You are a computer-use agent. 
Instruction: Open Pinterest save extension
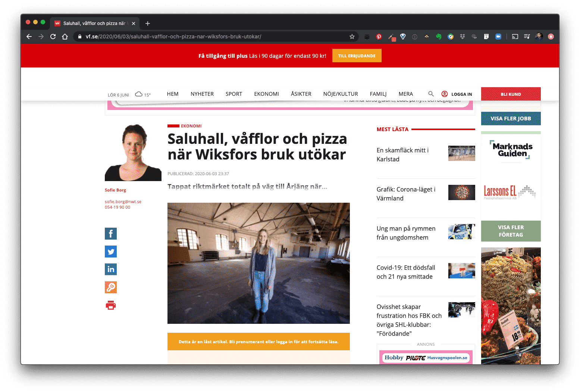[x=379, y=37]
